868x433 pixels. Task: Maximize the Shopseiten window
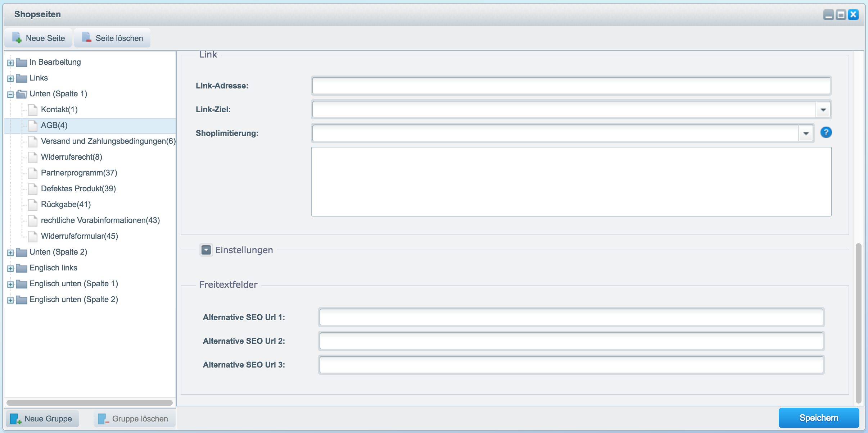(841, 15)
